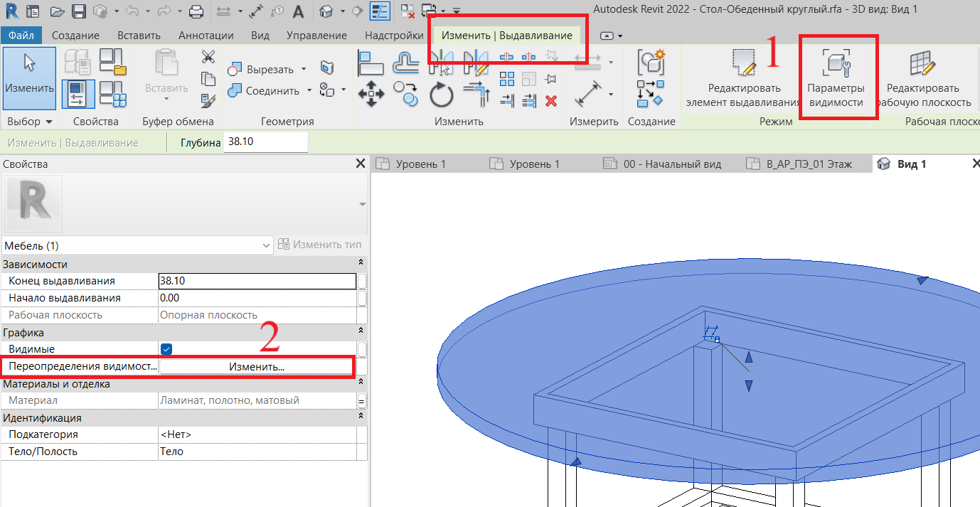Select the Move tool in Изменить panel
This screenshot has height=507, width=980.
[371, 93]
